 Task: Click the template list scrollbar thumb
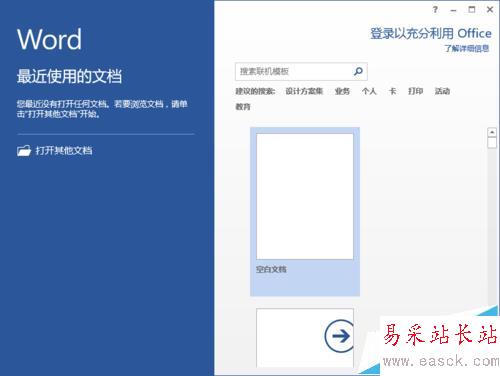click(x=492, y=142)
